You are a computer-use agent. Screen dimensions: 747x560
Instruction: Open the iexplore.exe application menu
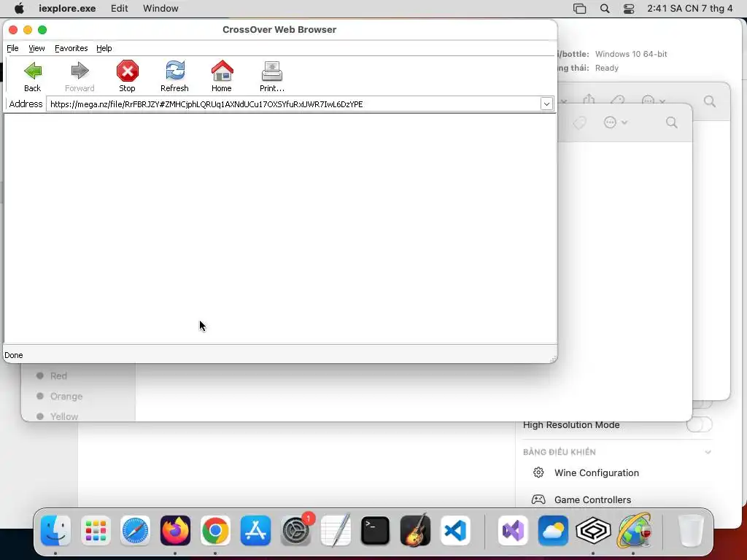pos(67,9)
